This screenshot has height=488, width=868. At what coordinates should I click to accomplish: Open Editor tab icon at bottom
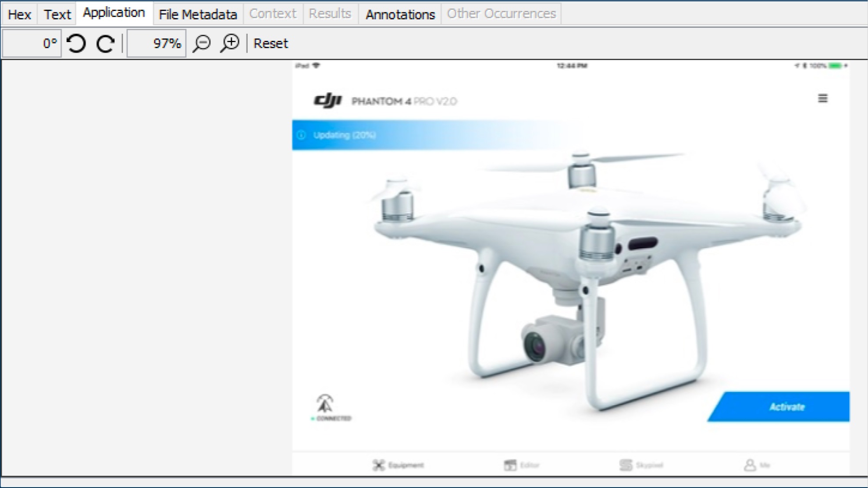tap(510, 465)
